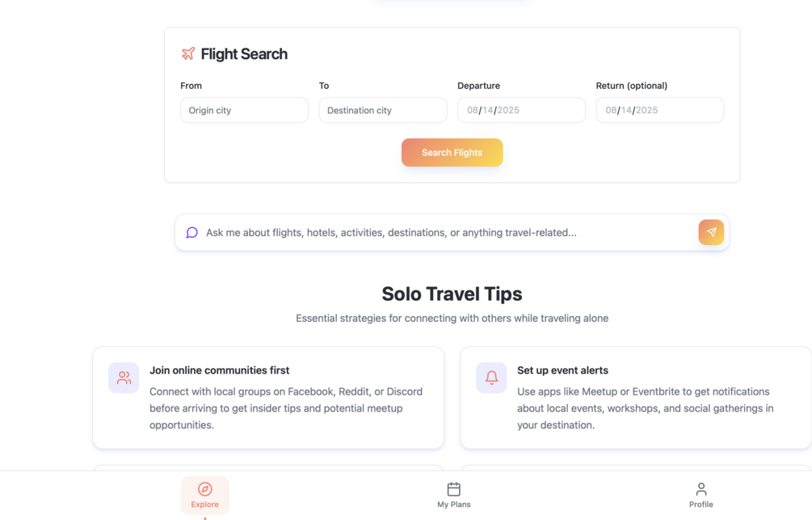Click the paper plane send icon
Screen dimensions: 812x520
(711, 232)
